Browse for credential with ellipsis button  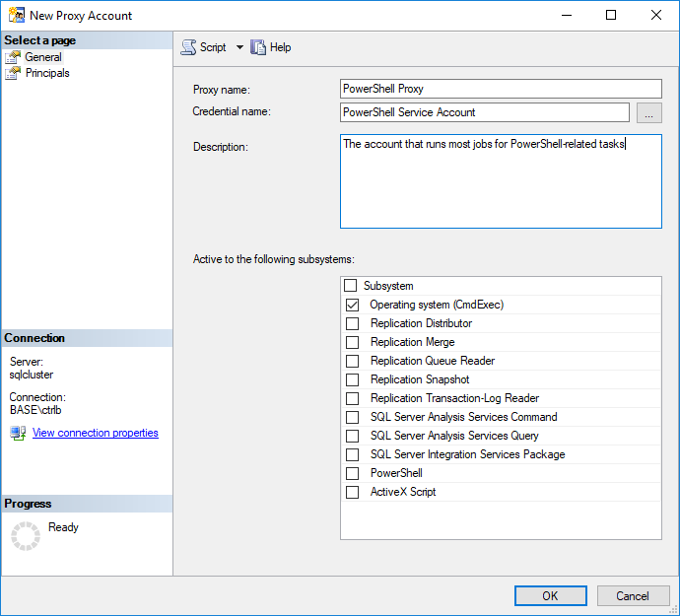648,113
